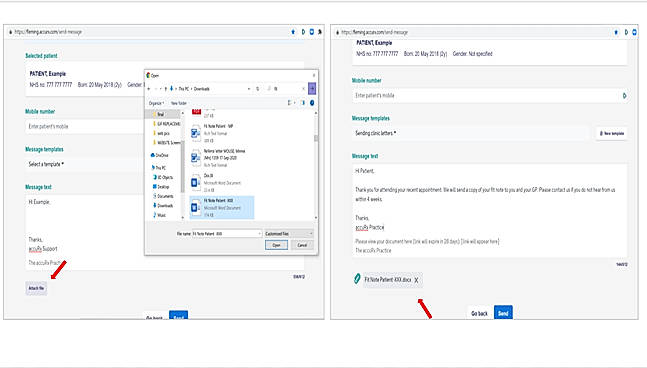Image resolution: width=647 pixels, height=368 pixels.
Task: Click the green paperclip attachment icon
Action: 357,279
